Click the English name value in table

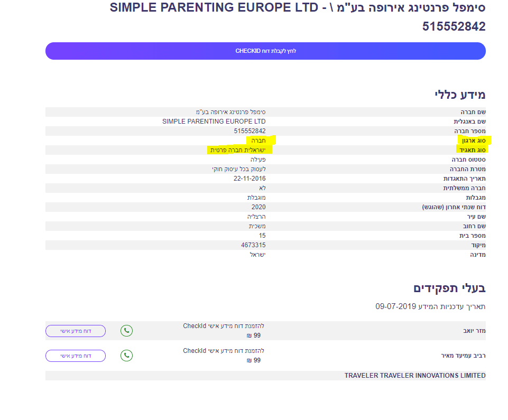point(214,122)
